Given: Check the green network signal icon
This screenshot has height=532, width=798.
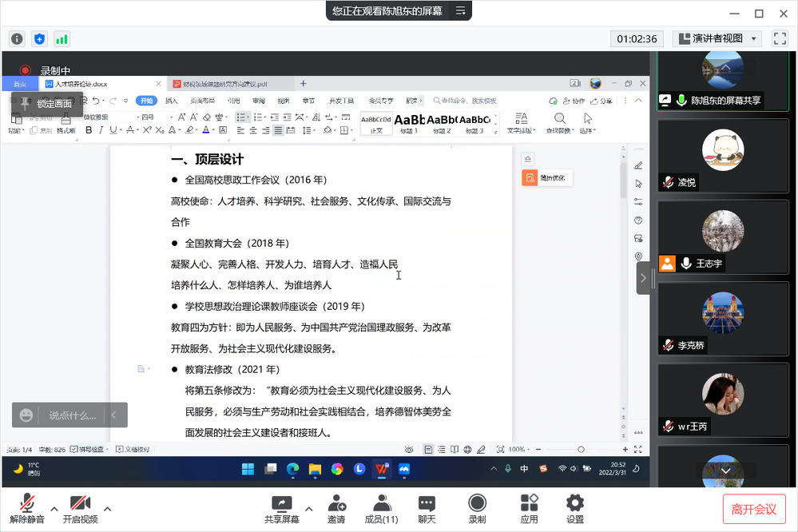Looking at the screenshot, I should 62,38.
